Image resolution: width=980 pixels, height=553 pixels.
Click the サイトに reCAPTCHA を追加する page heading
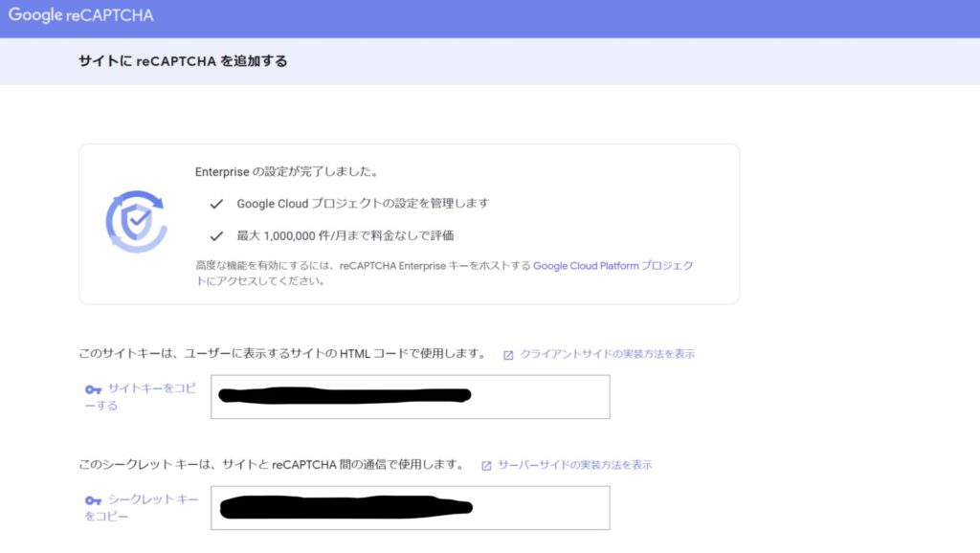tap(183, 61)
